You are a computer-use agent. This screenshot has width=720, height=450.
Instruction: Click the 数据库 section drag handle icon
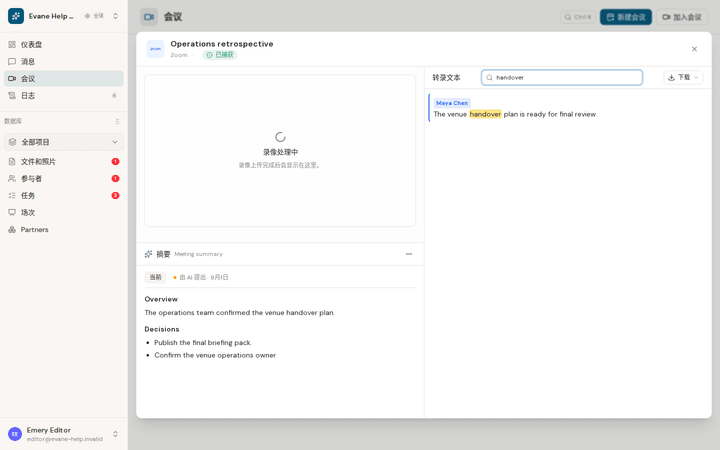point(117,121)
